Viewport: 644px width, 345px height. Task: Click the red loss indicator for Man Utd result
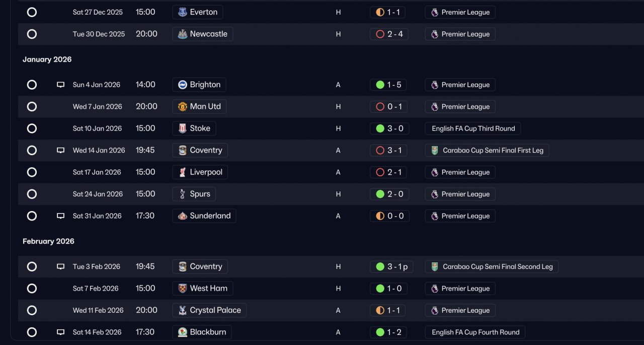click(380, 107)
